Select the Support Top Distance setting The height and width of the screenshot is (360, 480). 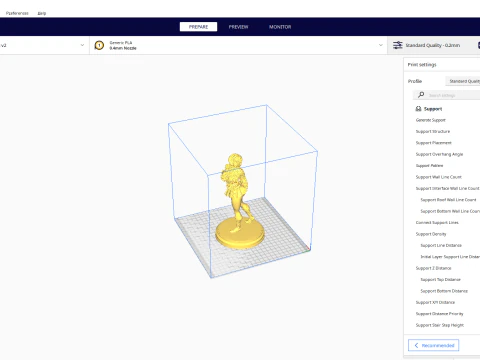440,279
